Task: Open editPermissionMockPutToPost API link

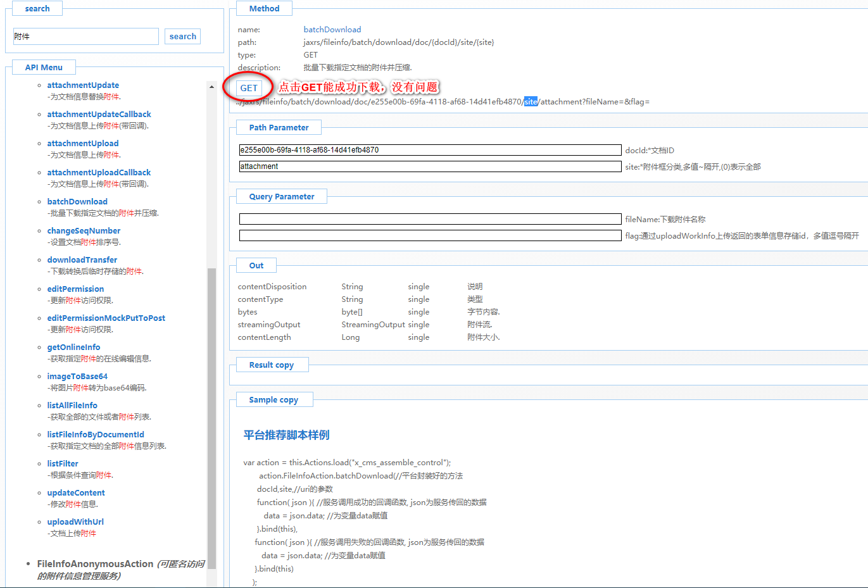Action: pos(106,318)
